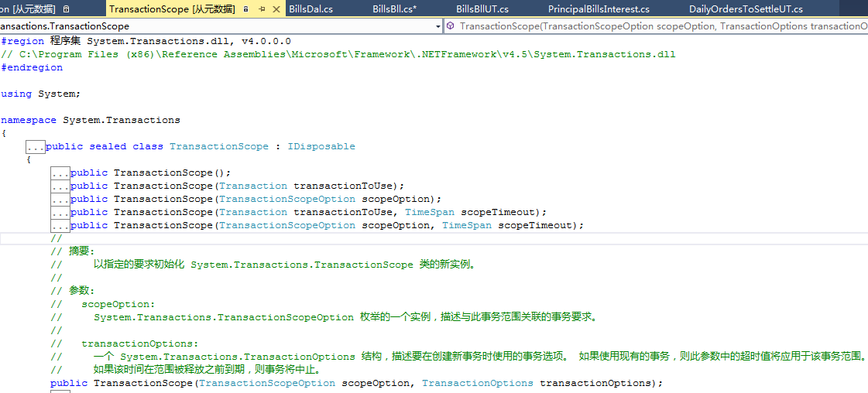Open the PrincipalBillsInterest.cs tab
Screen dimensions: 868x393
point(599,9)
